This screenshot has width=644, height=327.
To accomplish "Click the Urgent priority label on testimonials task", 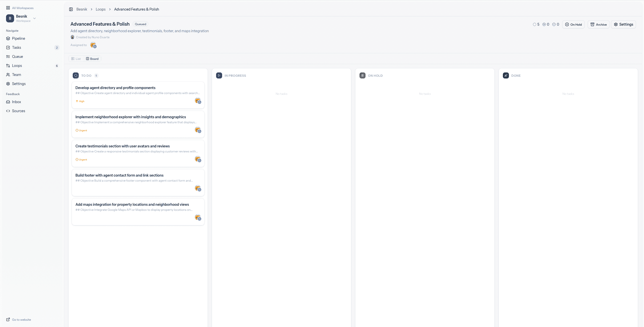I will click(x=81, y=159).
